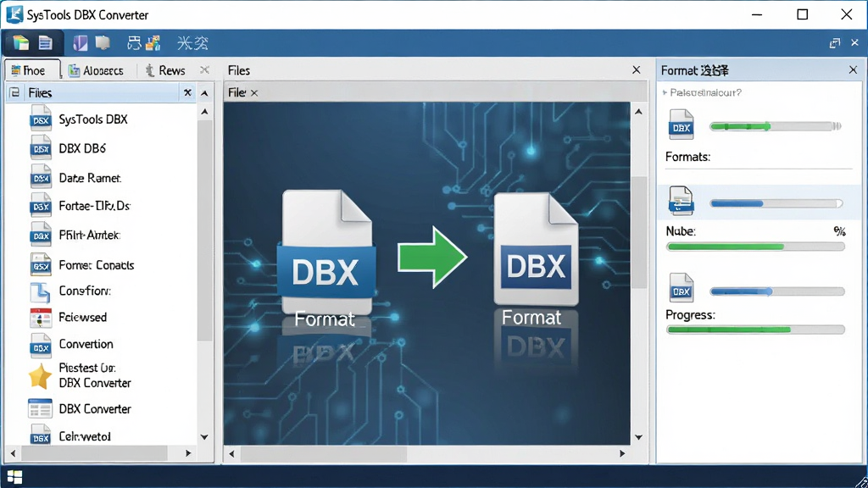
Task: Close the Files sidebar header
Action: [187, 92]
